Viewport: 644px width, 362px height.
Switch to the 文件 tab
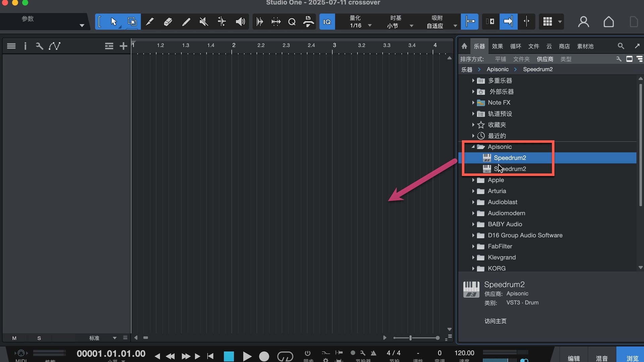coord(534,46)
